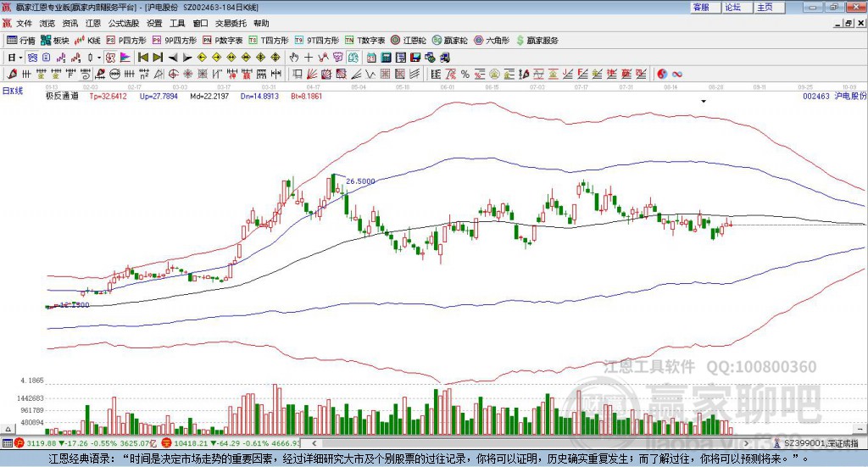Click the 主页 homepage button

pyautogui.click(x=770, y=7)
